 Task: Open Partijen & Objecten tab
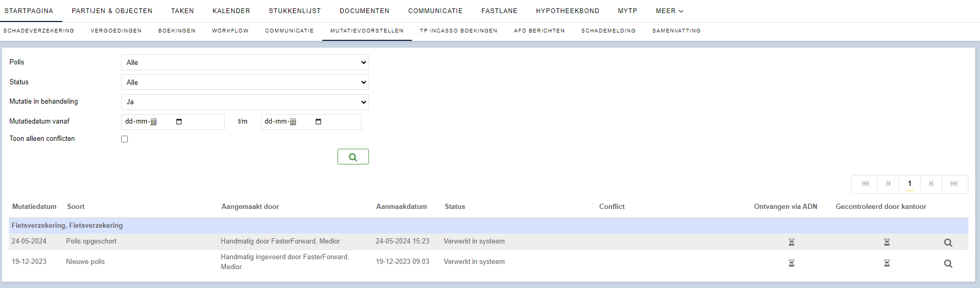112,11
